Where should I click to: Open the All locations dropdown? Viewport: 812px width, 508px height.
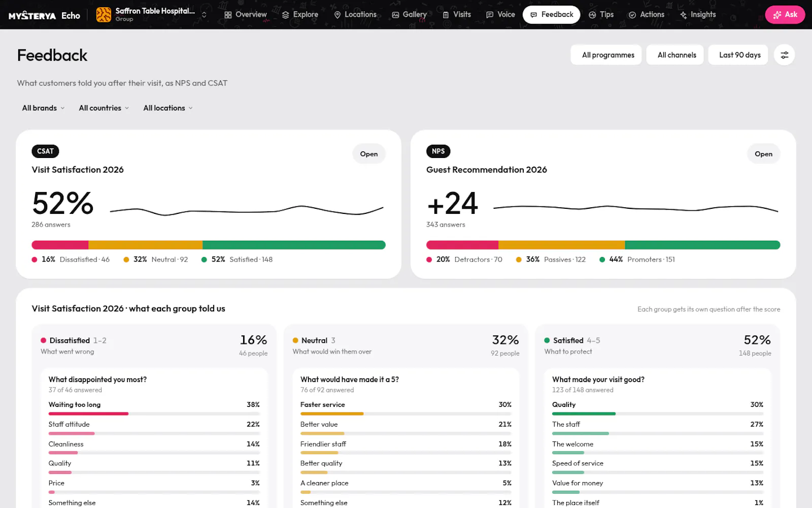(168, 108)
